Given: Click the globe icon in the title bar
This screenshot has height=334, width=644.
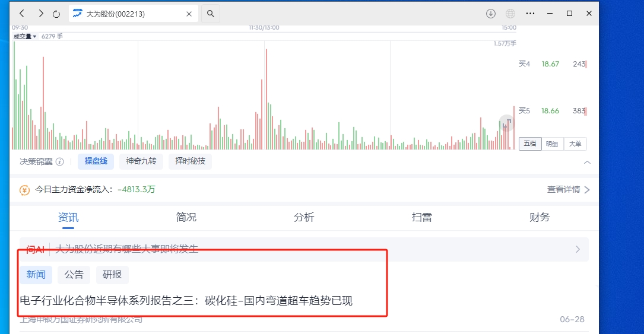Looking at the screenshot, I should (x=510, y=14).
